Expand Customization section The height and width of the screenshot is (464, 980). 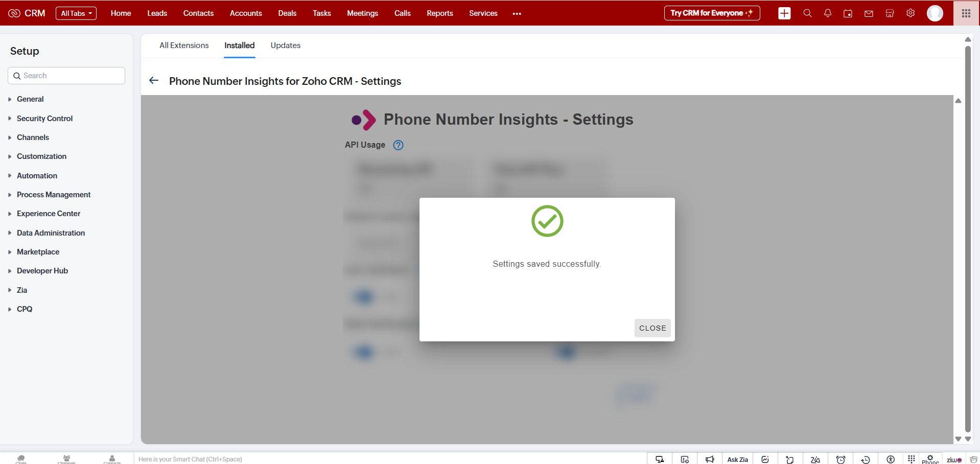coord(41,156)
